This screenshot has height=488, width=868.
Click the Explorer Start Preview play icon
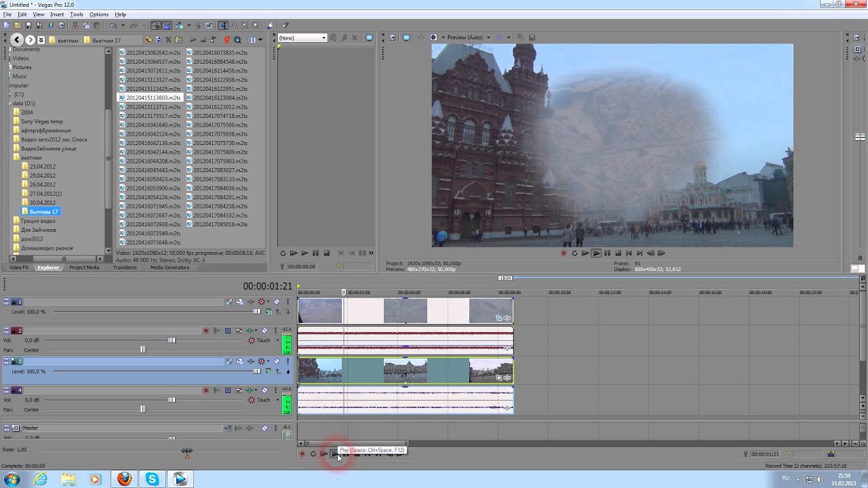(x=193, y=40)
